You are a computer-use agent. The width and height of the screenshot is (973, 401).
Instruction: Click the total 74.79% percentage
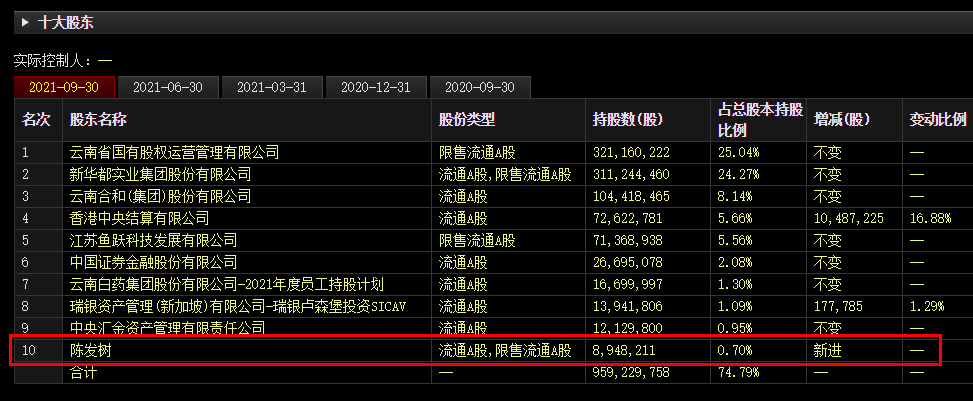(x=738, y=374)
